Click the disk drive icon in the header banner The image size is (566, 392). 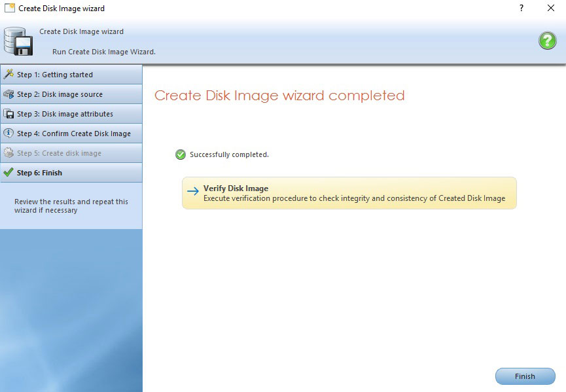point(20,41)
